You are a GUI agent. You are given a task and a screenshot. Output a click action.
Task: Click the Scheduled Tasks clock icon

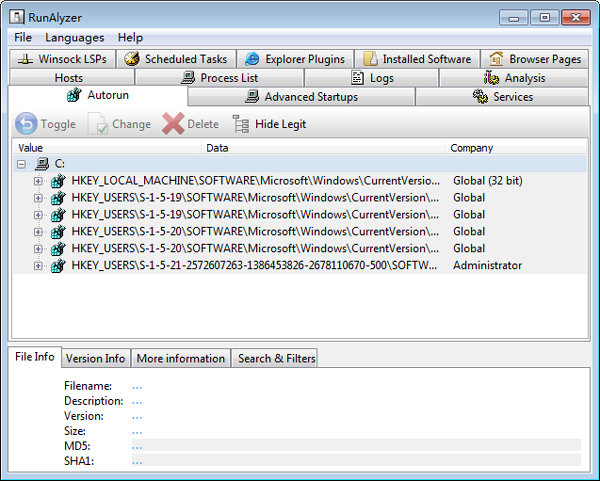(x=132, y=59)
